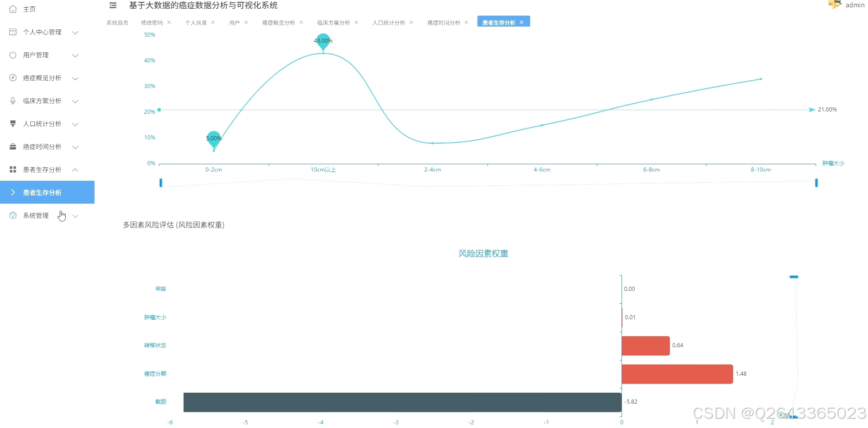The height and width of the screenshot is (428, 868).
Task: Click the 1.48 bar value
Action: [741, 374]
